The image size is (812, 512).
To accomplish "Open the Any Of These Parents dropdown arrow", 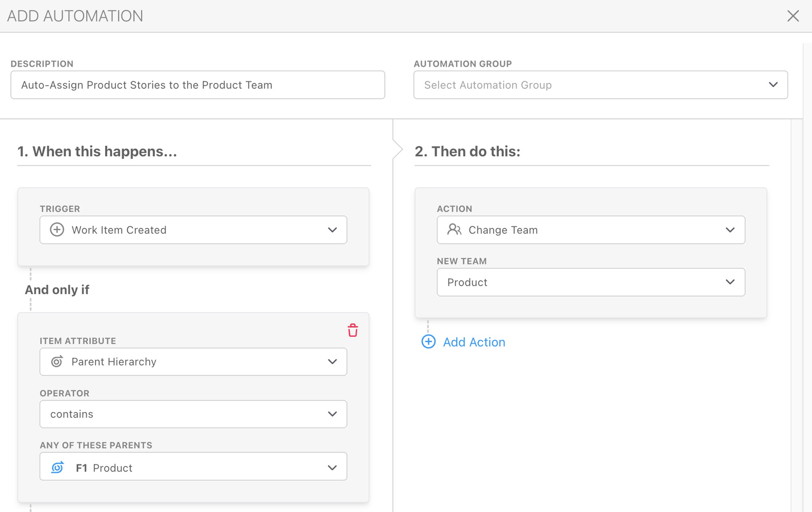I will tap(332, 468).
